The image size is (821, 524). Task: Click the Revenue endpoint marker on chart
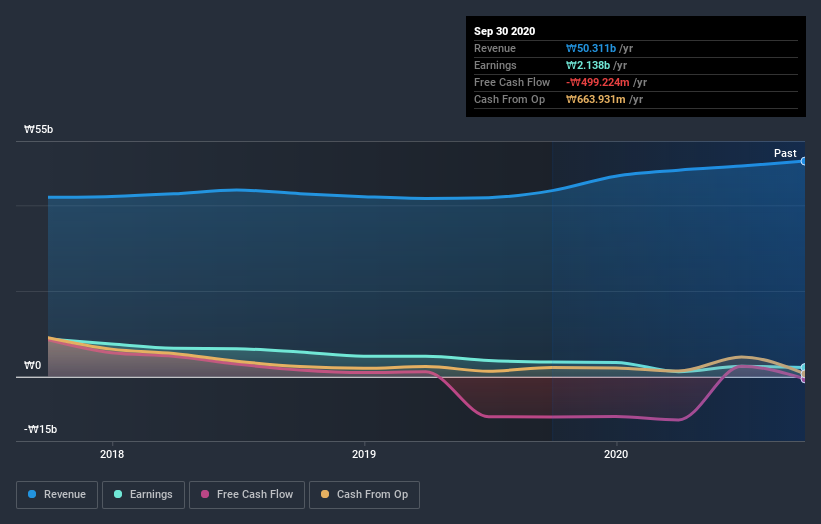point(804,161)
